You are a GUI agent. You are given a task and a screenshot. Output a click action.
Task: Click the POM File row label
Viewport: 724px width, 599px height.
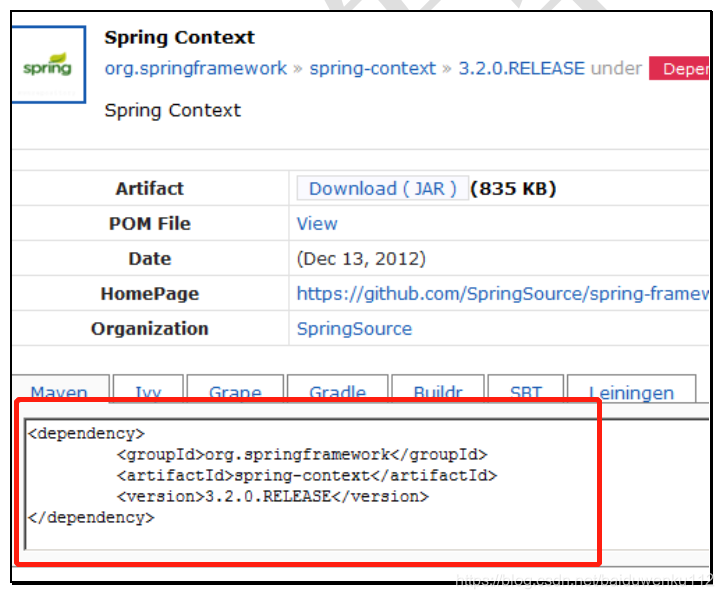click(x=150, y=224)
